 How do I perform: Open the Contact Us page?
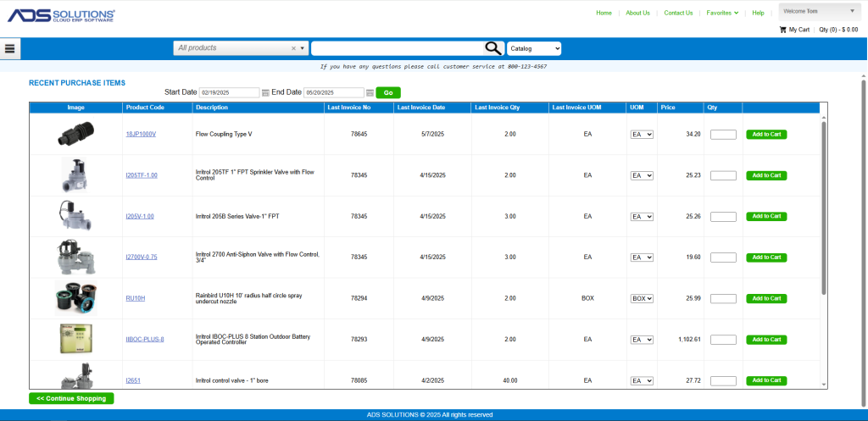point(678,13)
